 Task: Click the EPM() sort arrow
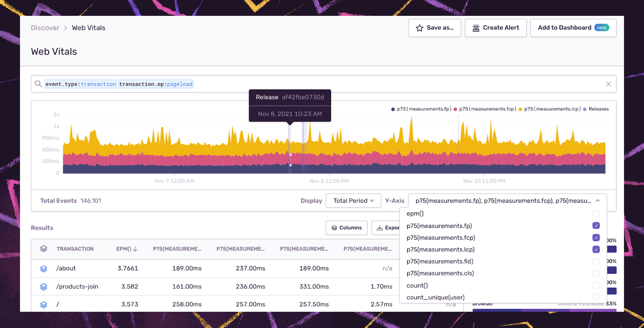(x=135, y=249)
